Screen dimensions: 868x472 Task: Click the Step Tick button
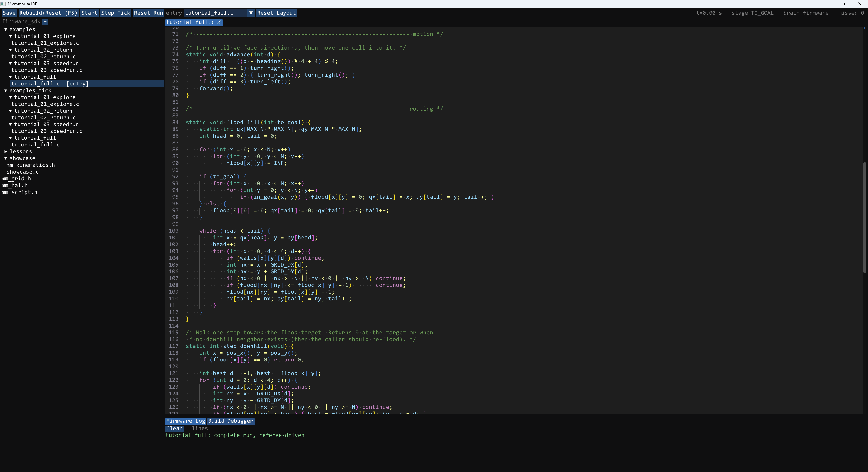point(116,13)
